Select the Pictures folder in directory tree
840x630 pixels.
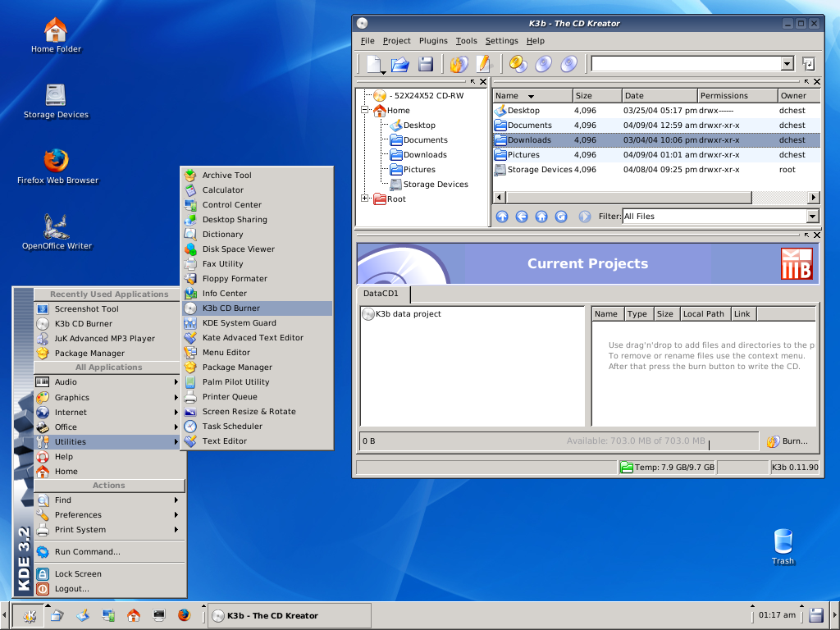413,169
